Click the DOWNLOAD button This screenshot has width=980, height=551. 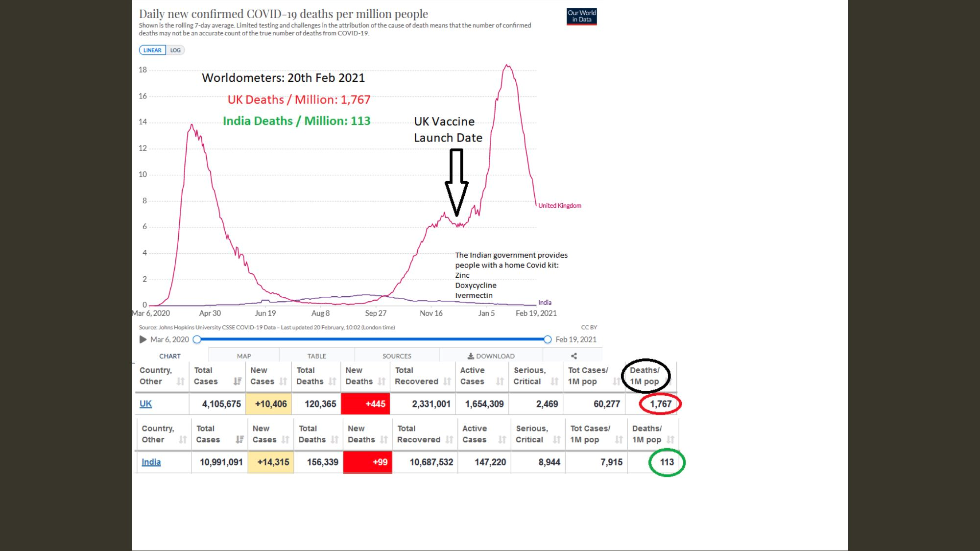[x=491, y=356]
